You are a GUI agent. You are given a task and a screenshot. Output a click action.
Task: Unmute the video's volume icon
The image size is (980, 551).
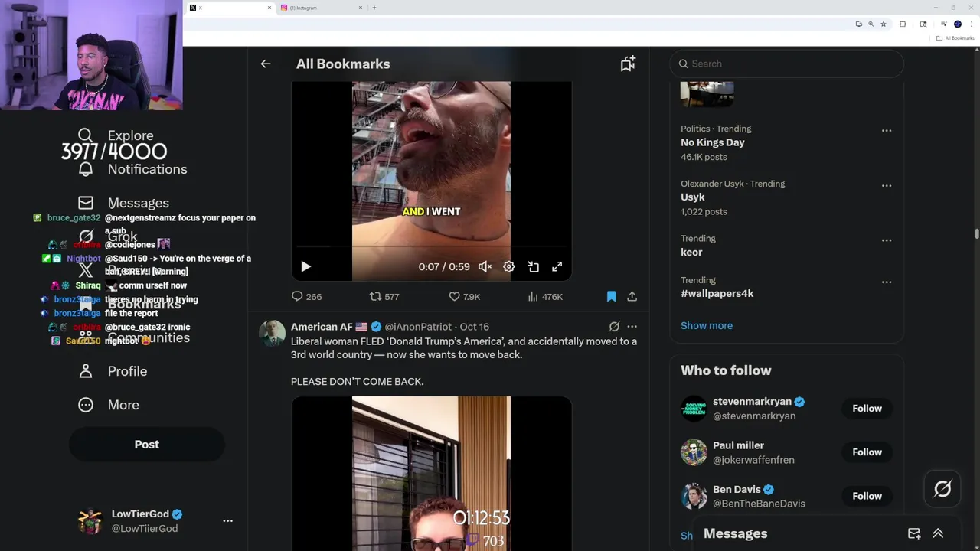(x=485, y=266)
